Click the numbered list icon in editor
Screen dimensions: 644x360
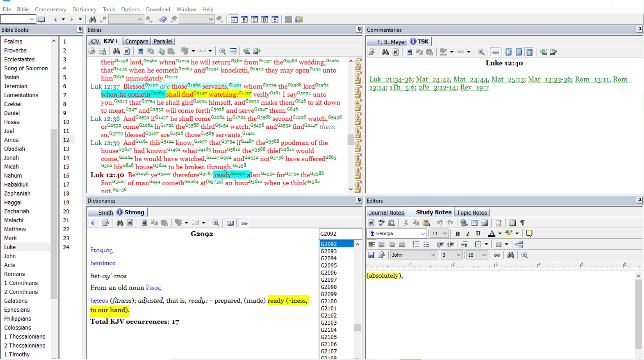tap(416, 245)
